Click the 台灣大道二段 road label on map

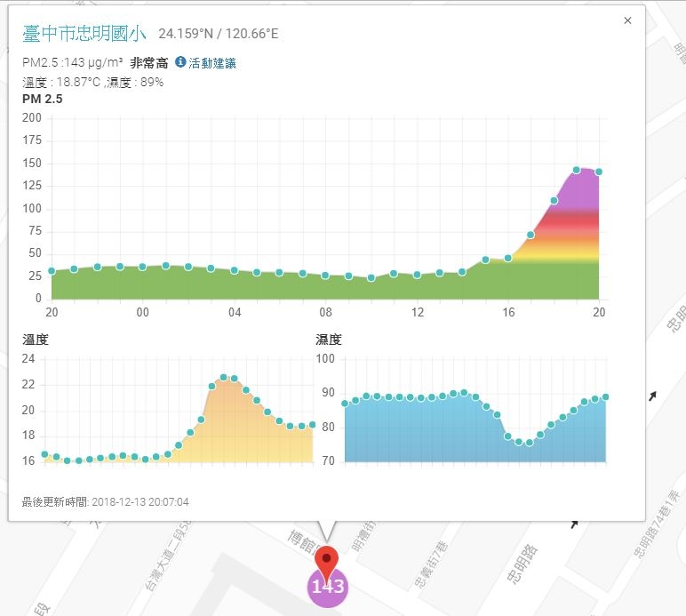pyautogui.click(x=168, y=558)
